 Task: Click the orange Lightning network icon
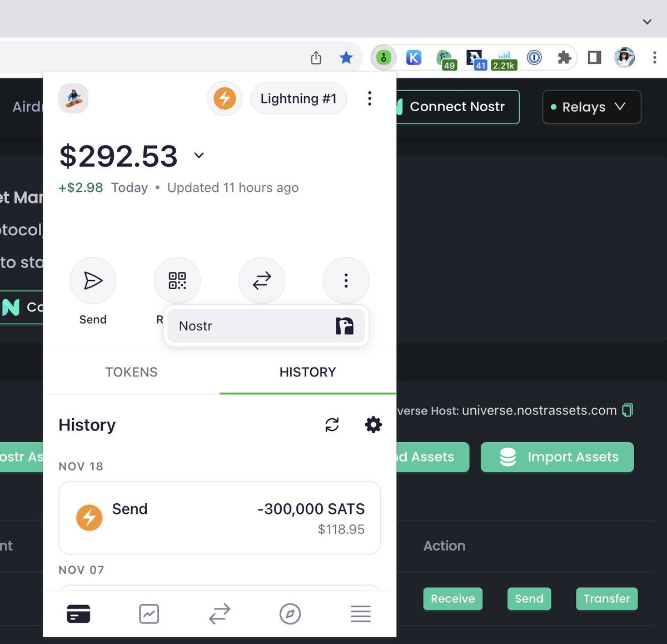tap(225, 98)
